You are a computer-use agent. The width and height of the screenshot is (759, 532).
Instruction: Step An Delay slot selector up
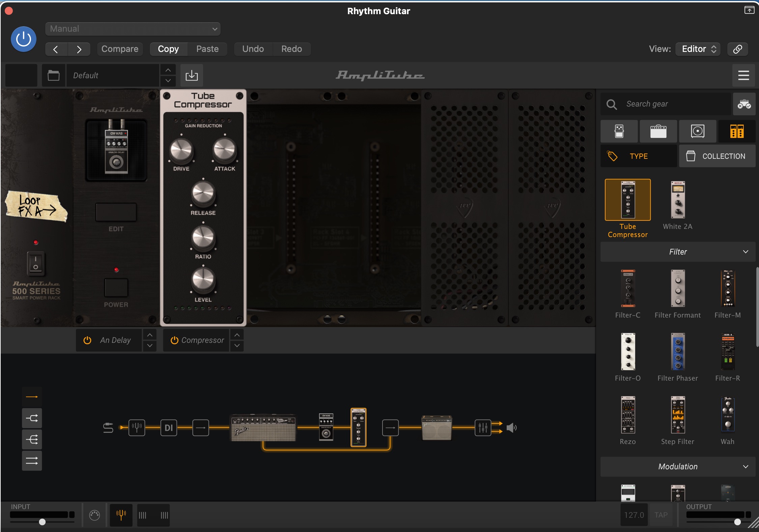coord(150,335)
